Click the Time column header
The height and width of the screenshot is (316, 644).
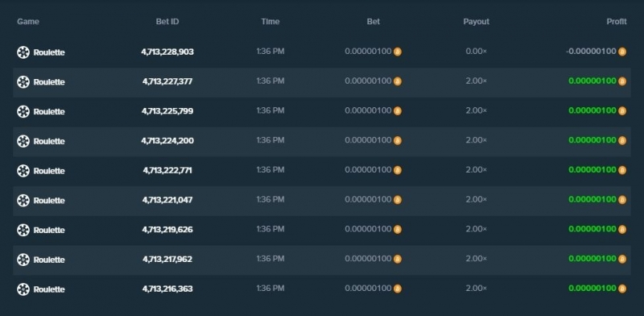tap(270, 22)
